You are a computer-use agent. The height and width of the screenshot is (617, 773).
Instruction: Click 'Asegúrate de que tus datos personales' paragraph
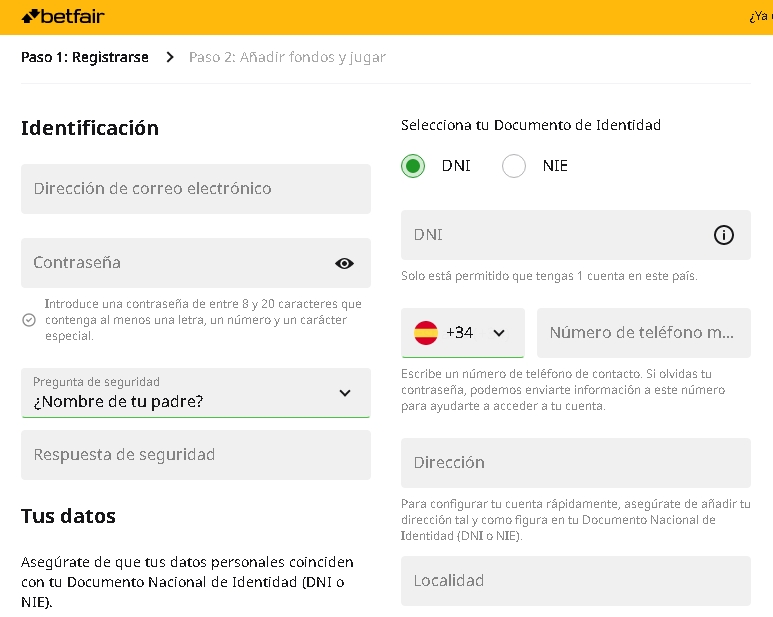pyautogui.click(x=187, y=582)
